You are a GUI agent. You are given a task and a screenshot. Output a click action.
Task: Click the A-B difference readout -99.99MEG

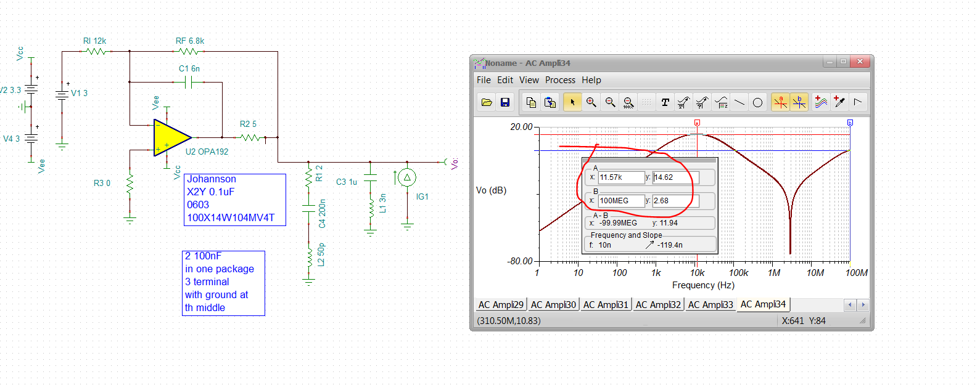(618, 223)
